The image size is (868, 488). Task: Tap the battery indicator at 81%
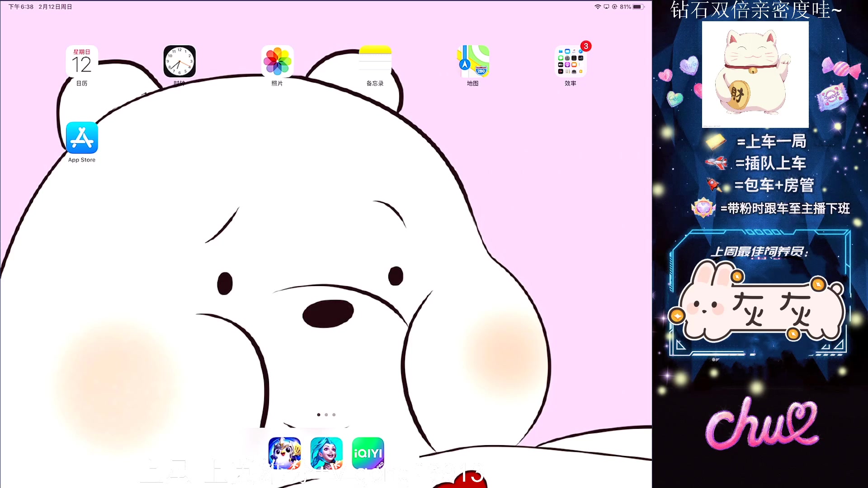click(x=637, y=7)
